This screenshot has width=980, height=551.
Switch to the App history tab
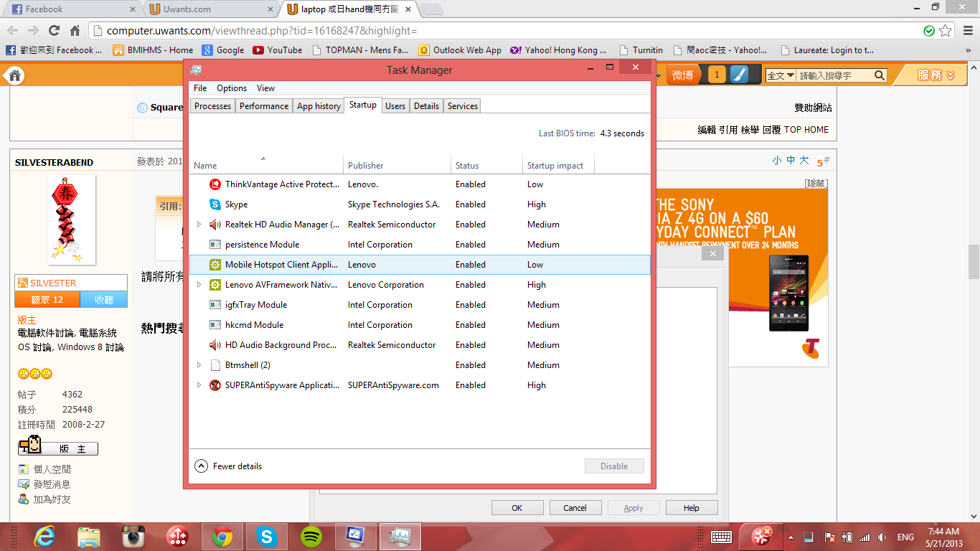319,106
